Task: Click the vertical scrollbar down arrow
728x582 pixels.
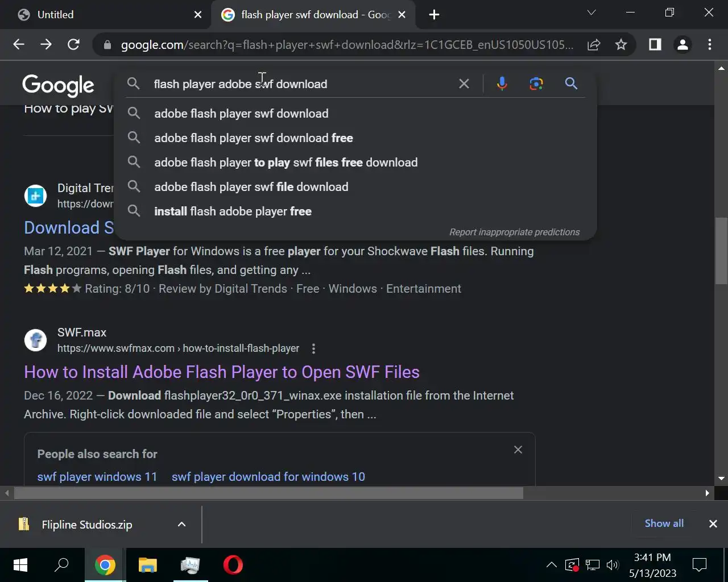Action: tap(721, 479)
